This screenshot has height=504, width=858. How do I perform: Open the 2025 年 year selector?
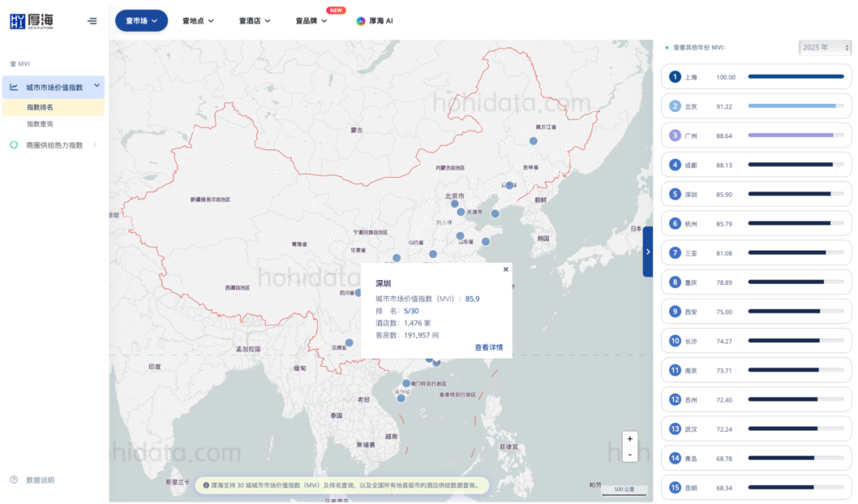(825, 48)
